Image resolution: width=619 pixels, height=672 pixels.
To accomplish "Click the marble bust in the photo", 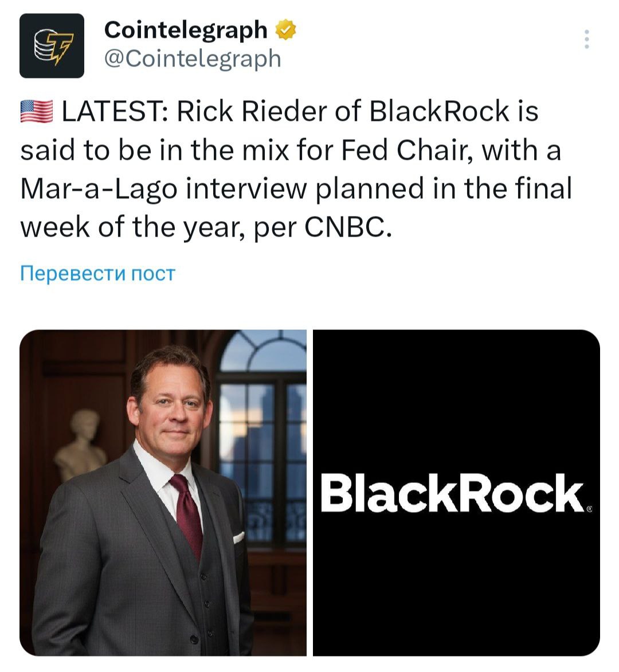I will tap(81, 446).
